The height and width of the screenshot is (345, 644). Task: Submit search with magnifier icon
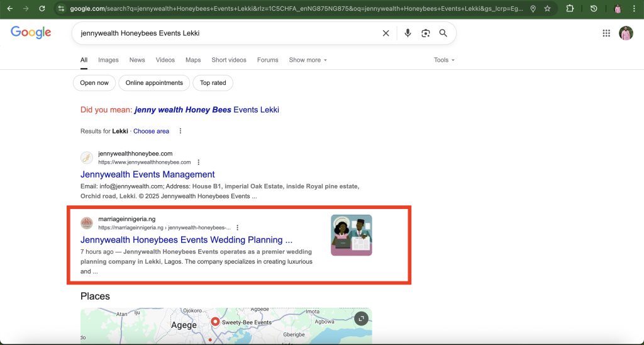click(443, 33)
